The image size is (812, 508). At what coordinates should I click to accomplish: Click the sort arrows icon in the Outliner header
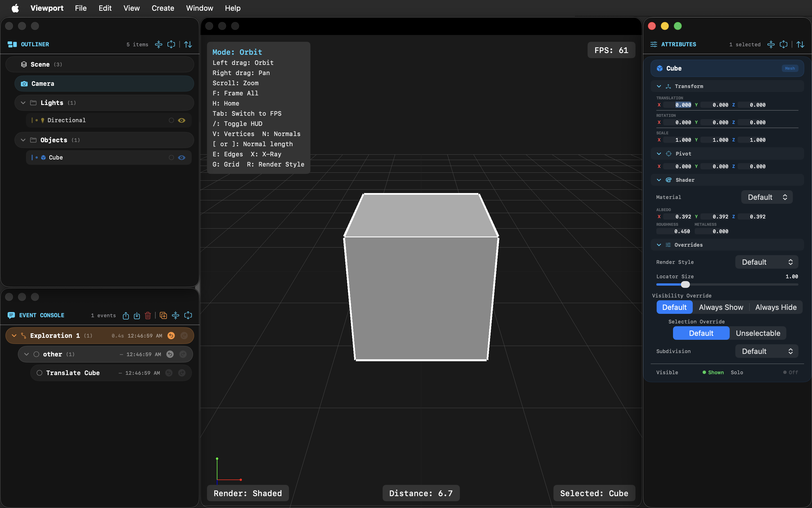[x=188, y=44]
